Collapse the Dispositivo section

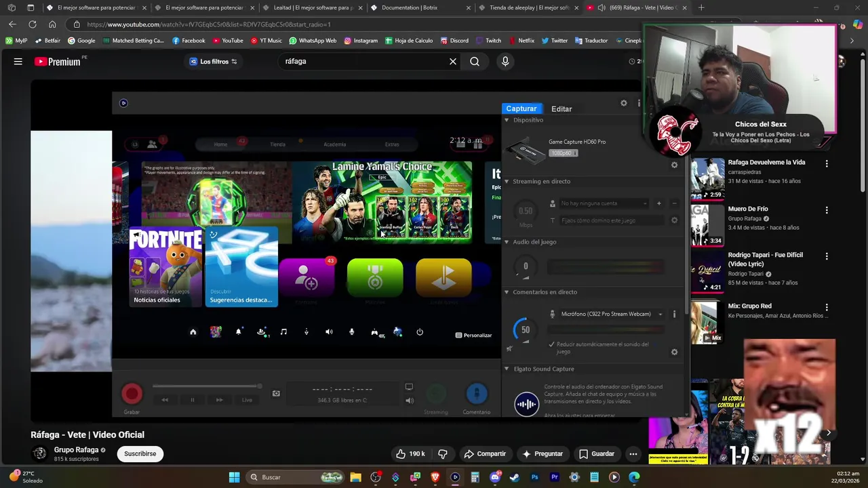tap(507, 120)
